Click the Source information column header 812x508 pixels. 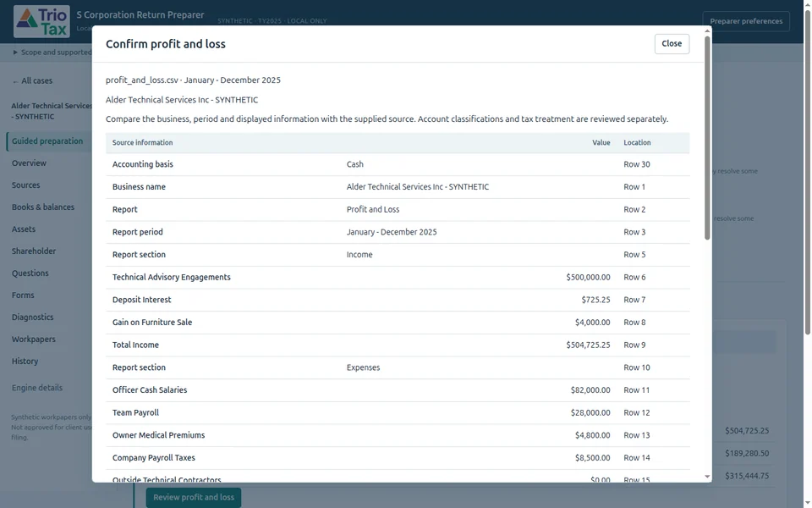[142, 142]
